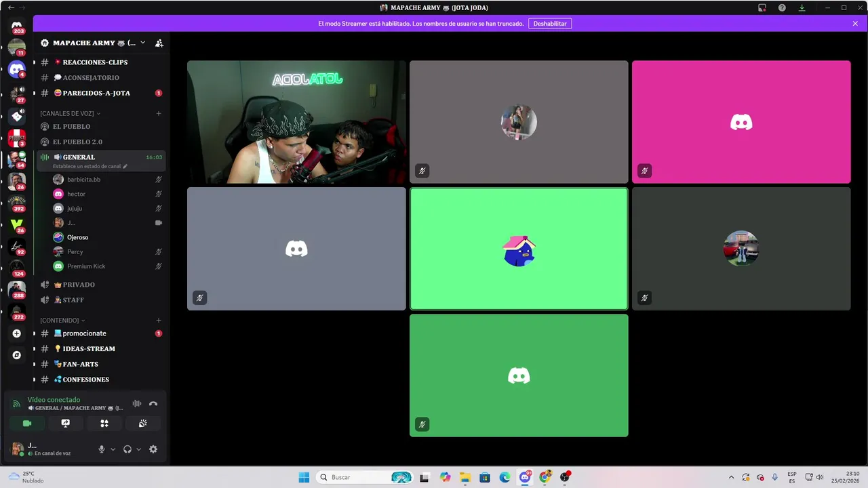This screenshot has width=868, height=488.
Task: Open server icon with 288 badge
Action: pyautogui.click(x=17, y=289)
